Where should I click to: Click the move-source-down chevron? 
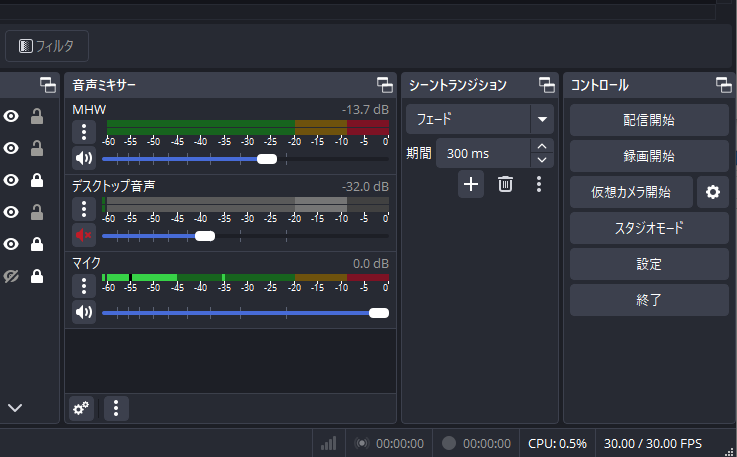15,408
